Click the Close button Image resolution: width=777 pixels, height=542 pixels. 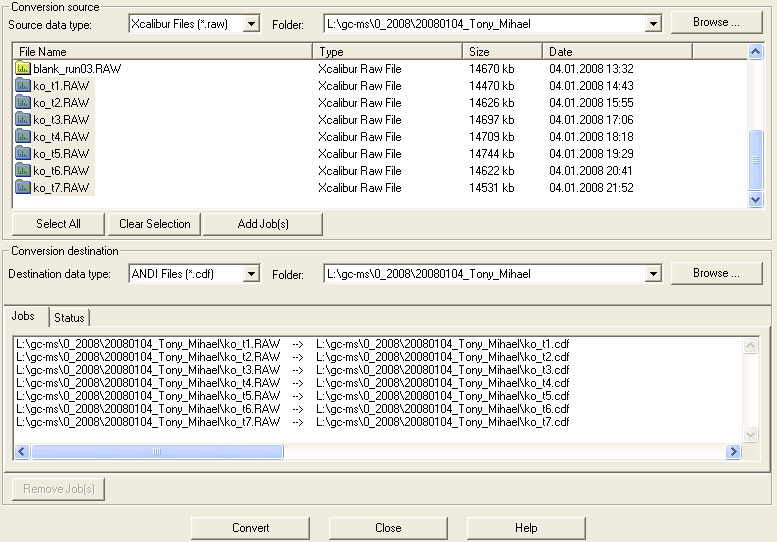[388, 528]
